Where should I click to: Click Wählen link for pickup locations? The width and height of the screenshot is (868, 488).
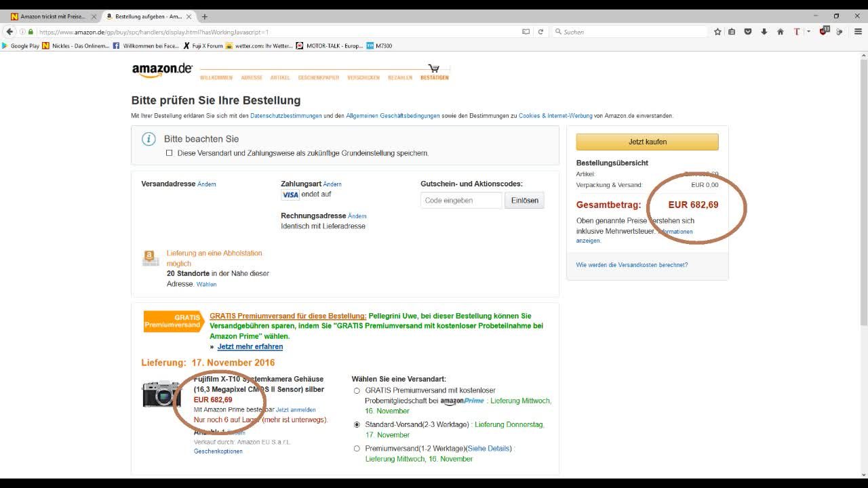[x=206, y=285]
